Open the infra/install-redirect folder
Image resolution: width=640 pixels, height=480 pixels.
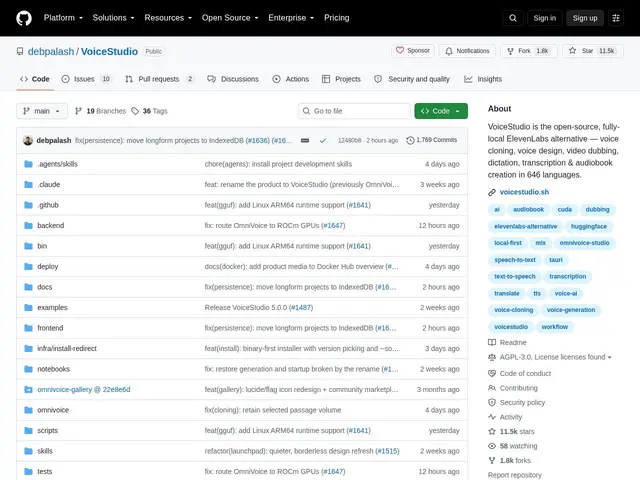pyautogui.click(x=67, y=349)
